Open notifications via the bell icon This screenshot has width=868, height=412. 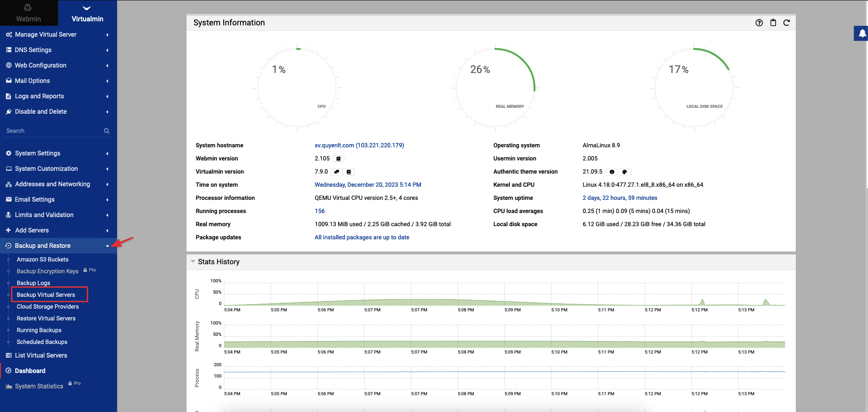pyautogui.click(x=862, y=34)
